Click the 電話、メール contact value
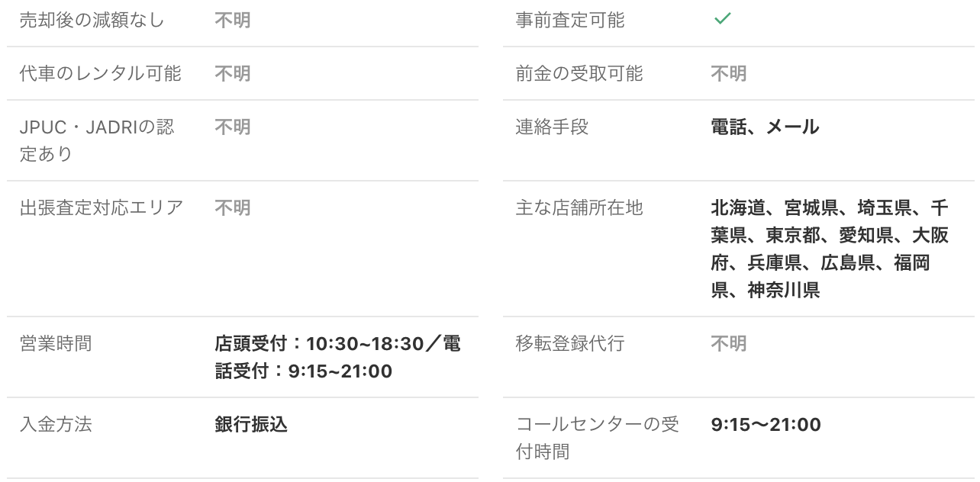980x482 pixels. (x=765, y=127)
